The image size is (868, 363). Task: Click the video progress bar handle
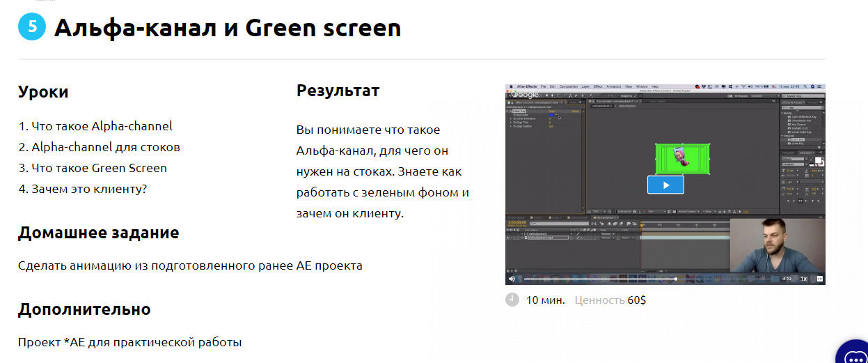[675, 279]
